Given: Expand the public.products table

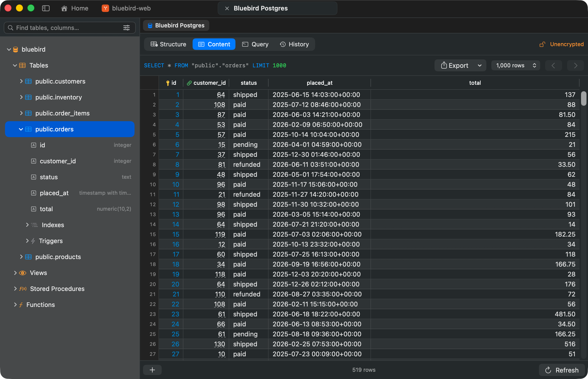Looking at the screenshot, I should tap(21, 257).
